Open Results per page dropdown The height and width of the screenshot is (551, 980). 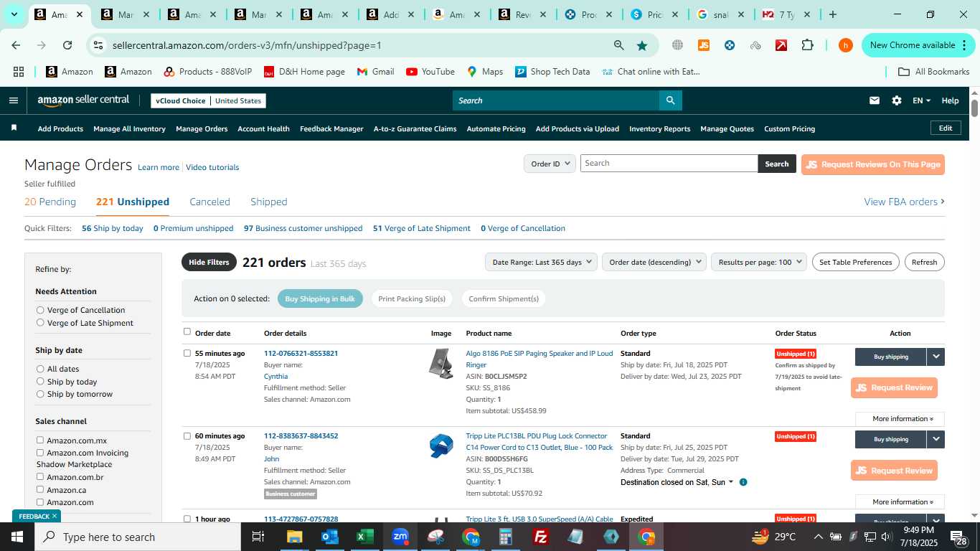[759, 262]
